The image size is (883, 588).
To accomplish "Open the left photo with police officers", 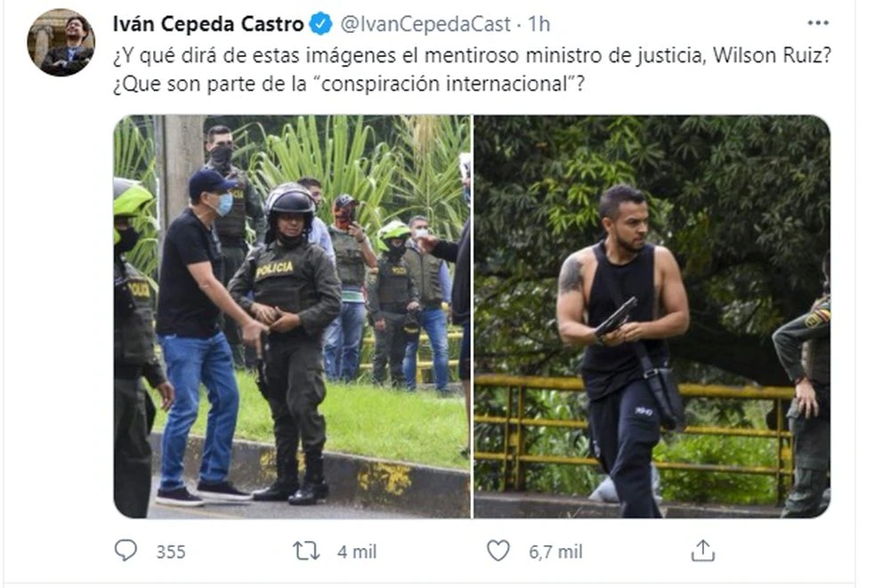I will pyautogui.click(x=292, y=316).
